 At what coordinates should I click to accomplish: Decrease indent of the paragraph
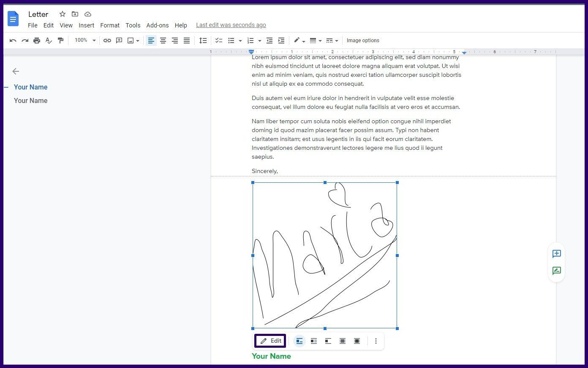click(x=269, y=41)
